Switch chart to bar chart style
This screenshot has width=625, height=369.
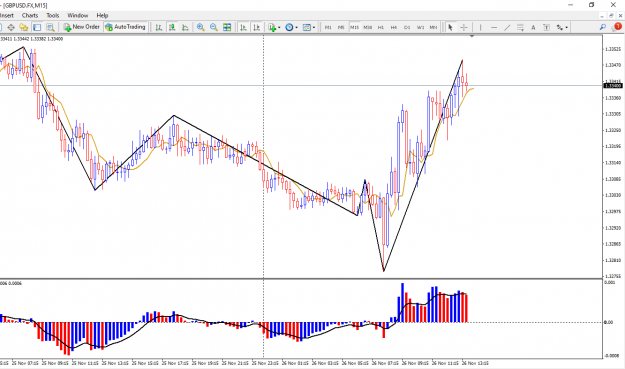click(x=159, y=27)
